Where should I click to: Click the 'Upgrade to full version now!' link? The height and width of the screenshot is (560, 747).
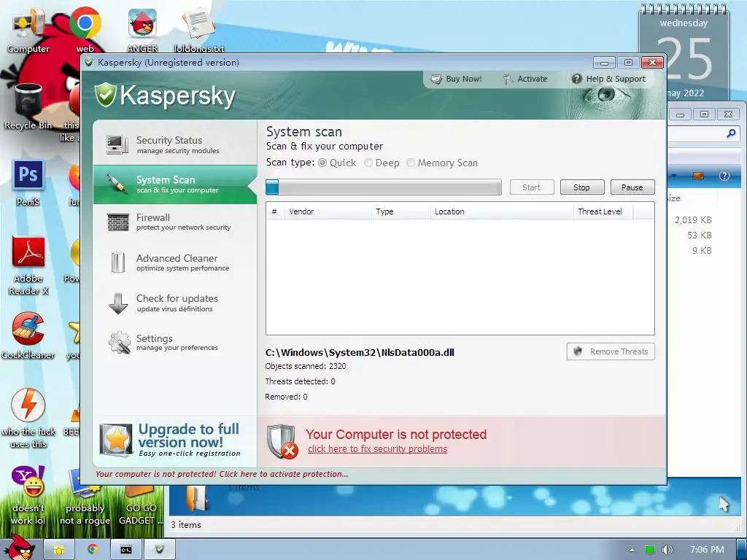coord(189,435)
